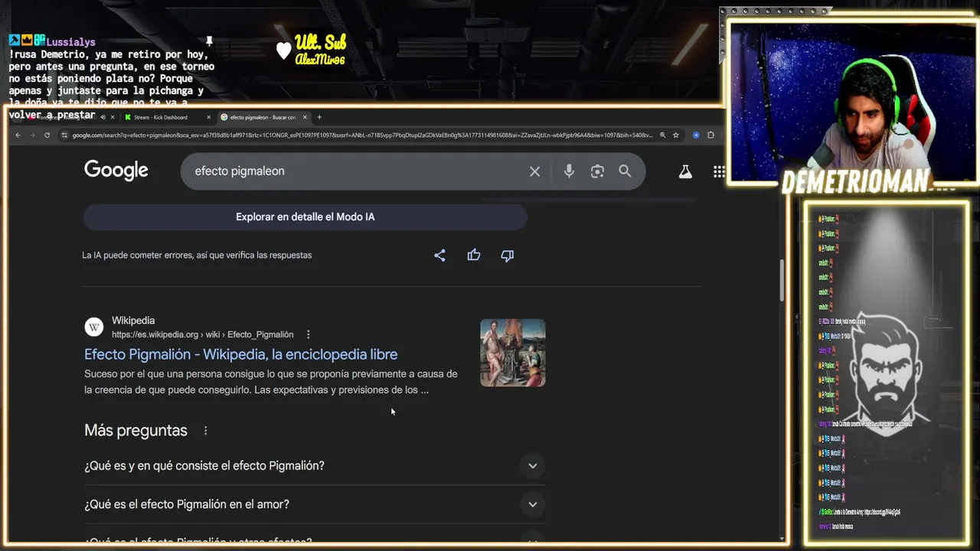
Task: Open Search Labs flask icon
Action: click(x=685, y=172)
